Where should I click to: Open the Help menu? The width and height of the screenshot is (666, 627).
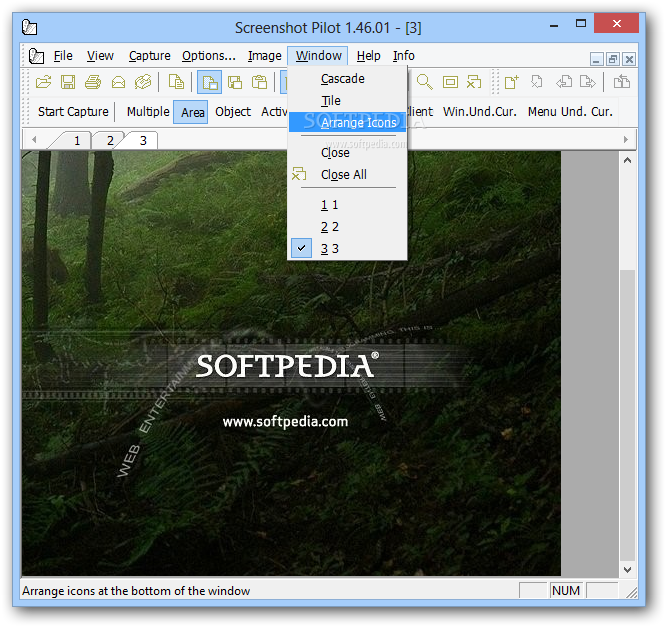(368, 56)
